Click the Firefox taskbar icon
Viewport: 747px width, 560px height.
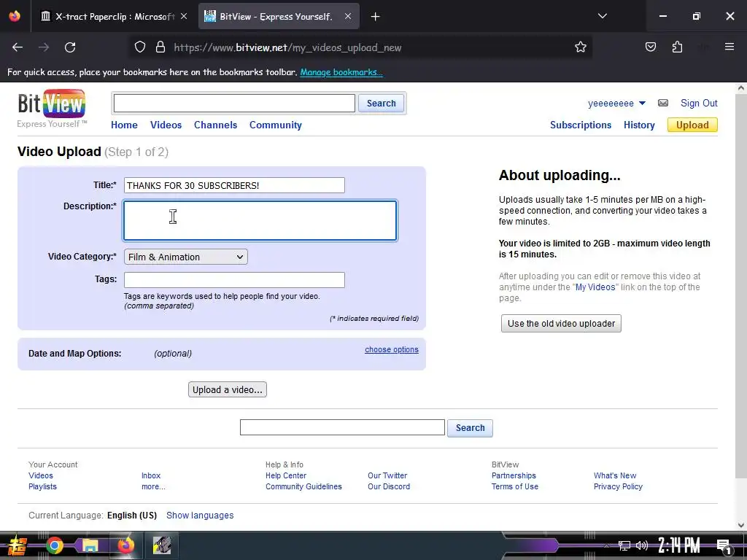(125, 545)
